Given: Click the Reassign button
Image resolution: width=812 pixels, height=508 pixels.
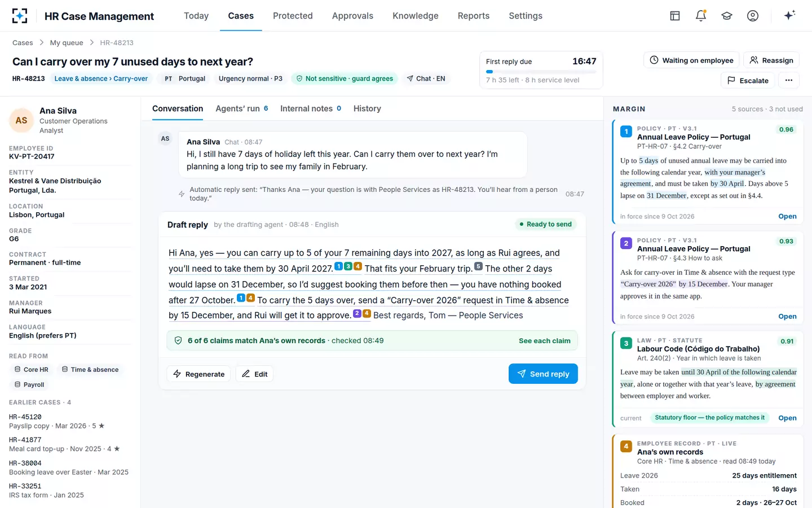Looking at the screenshot, I should [x=771, y=60].
